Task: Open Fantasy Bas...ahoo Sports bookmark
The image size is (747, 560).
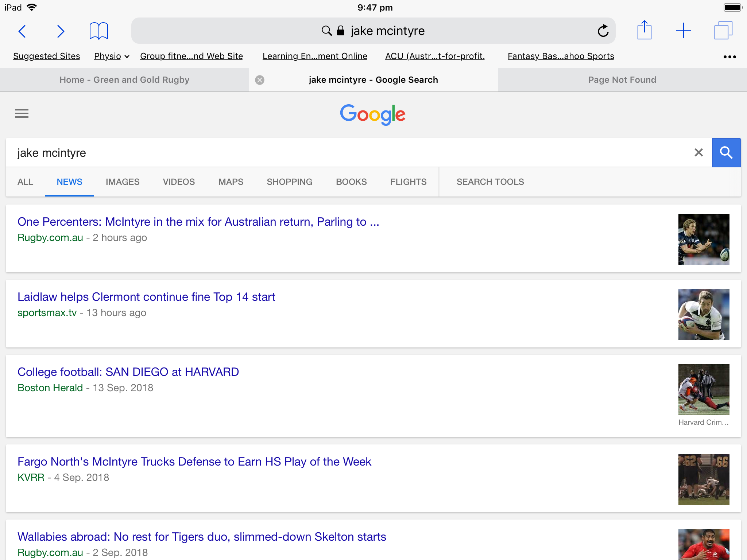Action: tap(561, 56)
